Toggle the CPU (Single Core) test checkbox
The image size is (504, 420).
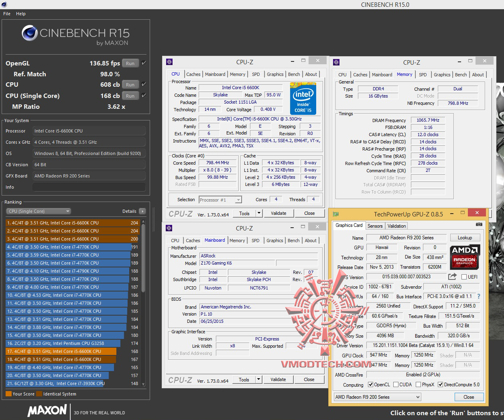point(144,96)
